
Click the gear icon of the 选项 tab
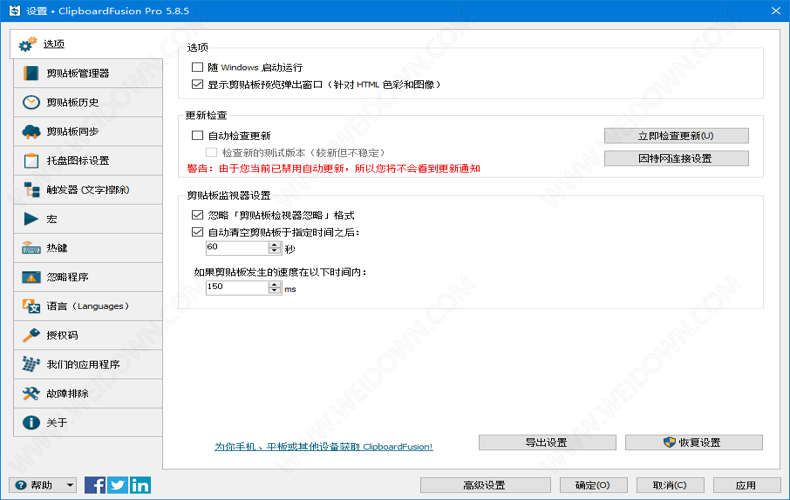click(x=28, y=44)
